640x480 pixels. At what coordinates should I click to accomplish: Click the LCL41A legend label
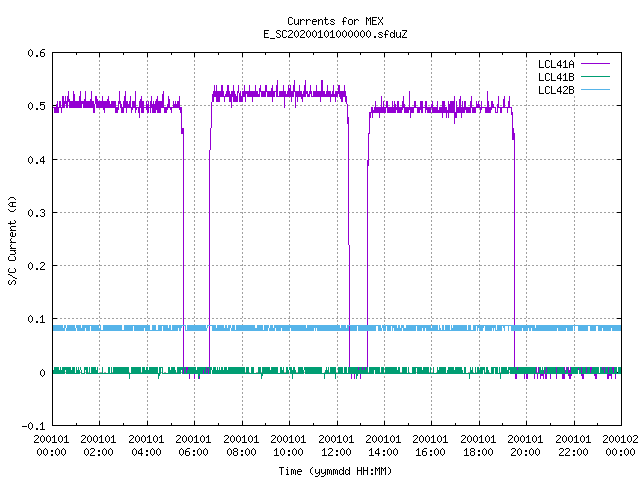coord(556,64)
